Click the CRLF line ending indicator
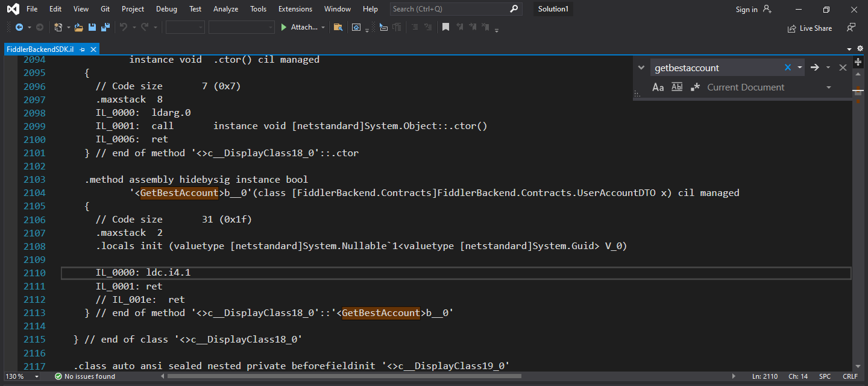Image resolution: width=868 pixels, height=386 pixels. (x=850, y=376)
